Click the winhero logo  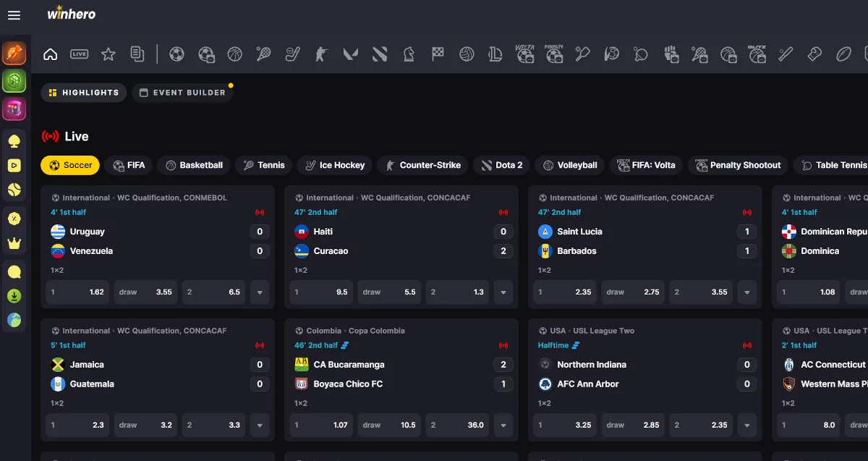tap(71, 14)
